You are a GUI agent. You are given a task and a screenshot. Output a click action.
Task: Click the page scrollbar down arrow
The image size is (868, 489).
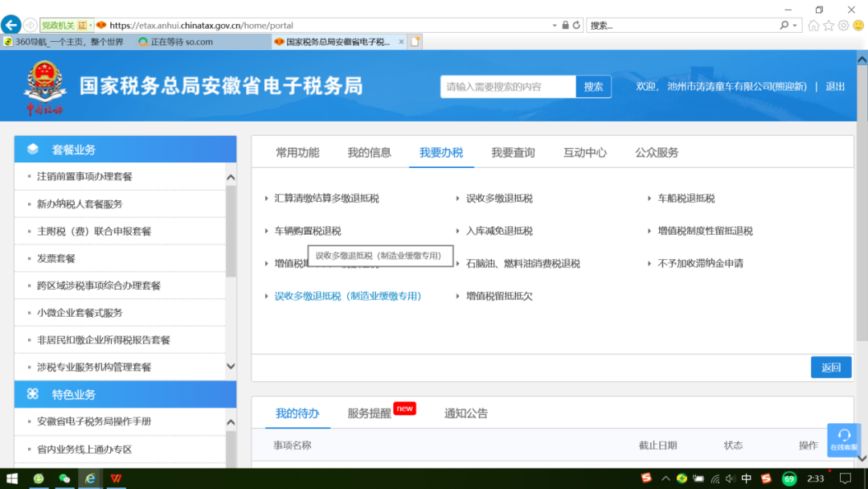(x=862, y=458)
